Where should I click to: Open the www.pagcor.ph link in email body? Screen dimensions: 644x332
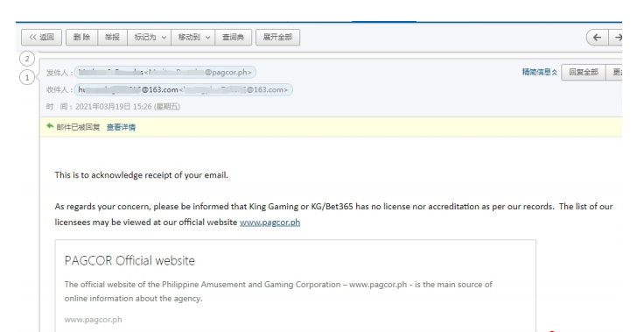tap(269, 223)
